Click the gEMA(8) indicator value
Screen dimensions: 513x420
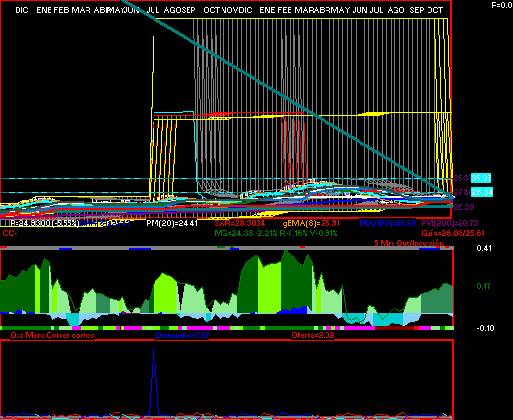click(311, 223)
